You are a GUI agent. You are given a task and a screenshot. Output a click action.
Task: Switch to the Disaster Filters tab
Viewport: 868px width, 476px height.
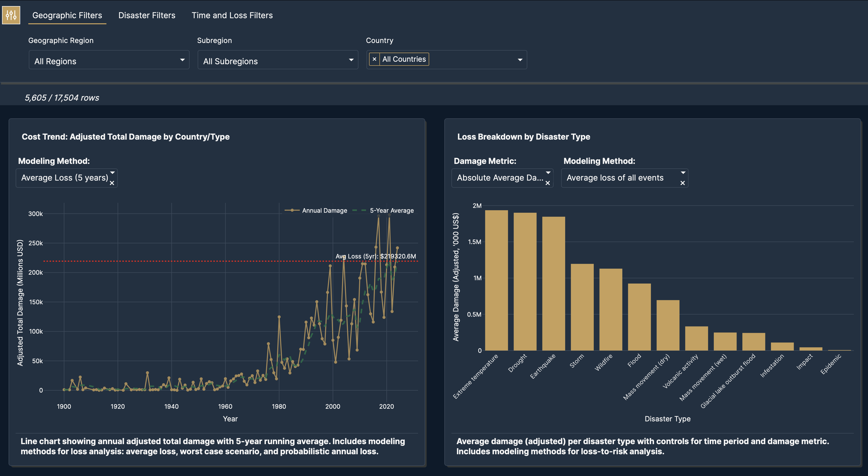[147, 15]
